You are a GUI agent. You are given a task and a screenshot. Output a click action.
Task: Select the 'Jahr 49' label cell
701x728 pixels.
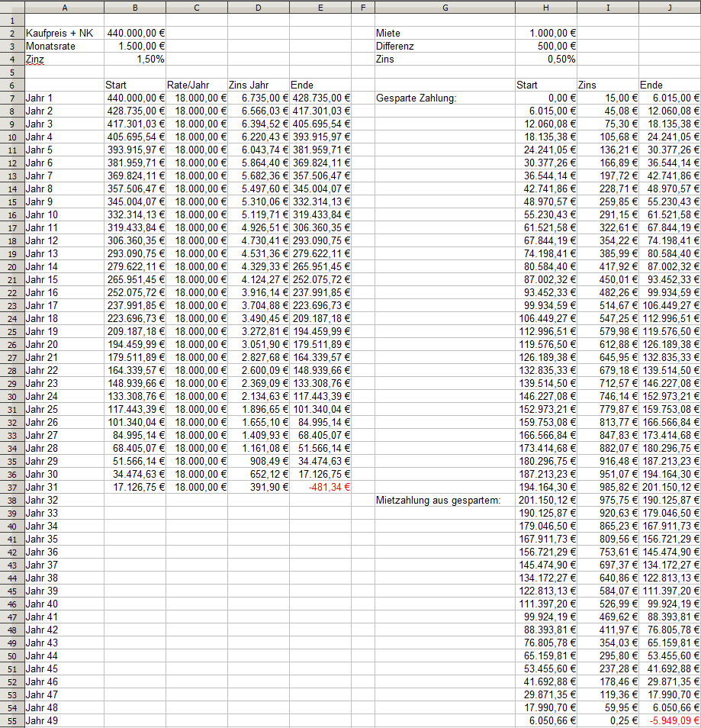pos(65,721)
